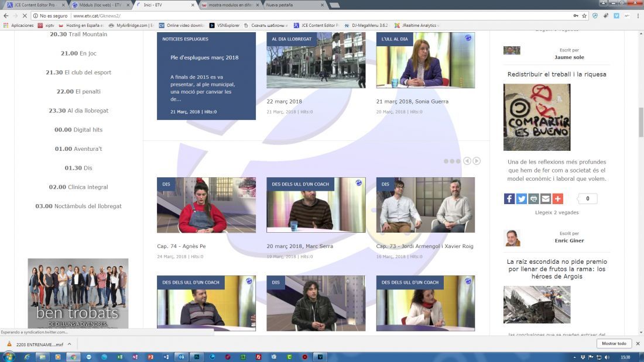
Task: Open JRealtime Analytics bookmark
Action: click(x=416, y=26)
